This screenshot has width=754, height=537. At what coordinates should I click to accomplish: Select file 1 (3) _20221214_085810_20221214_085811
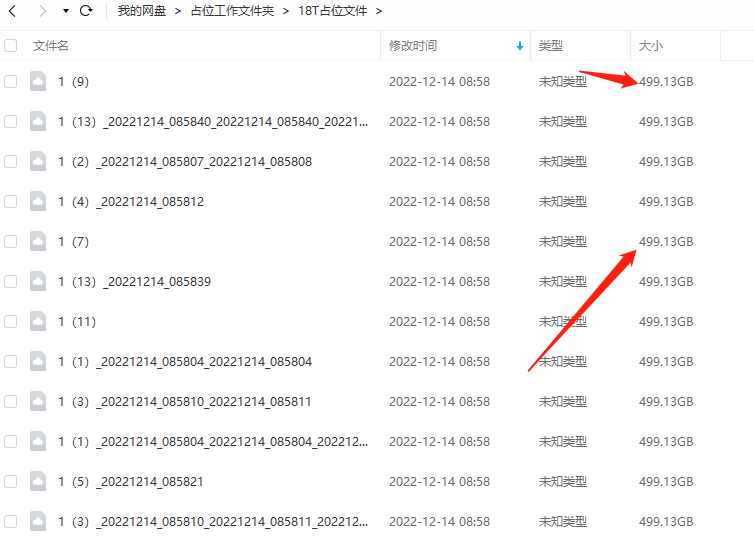[x=185, y=401]
